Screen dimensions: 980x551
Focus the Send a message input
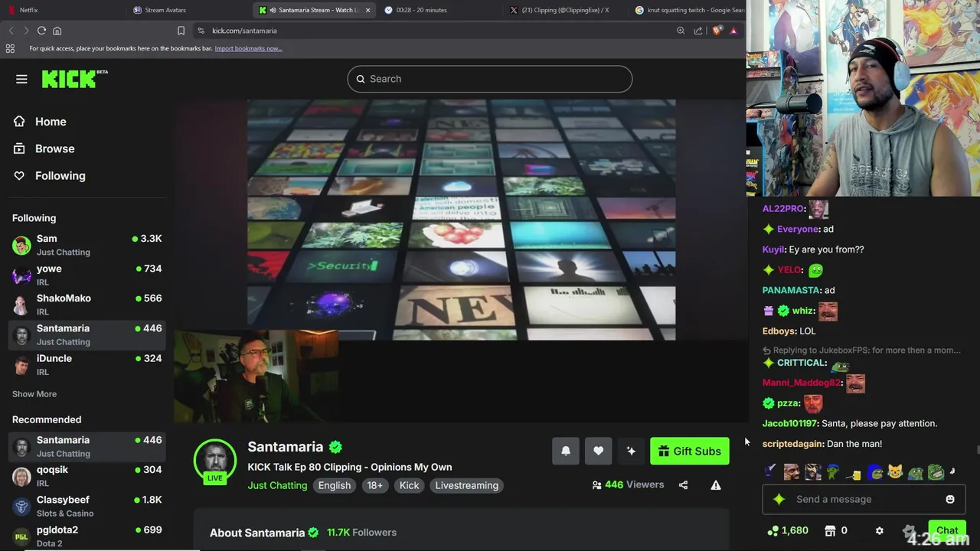point(864,499)
